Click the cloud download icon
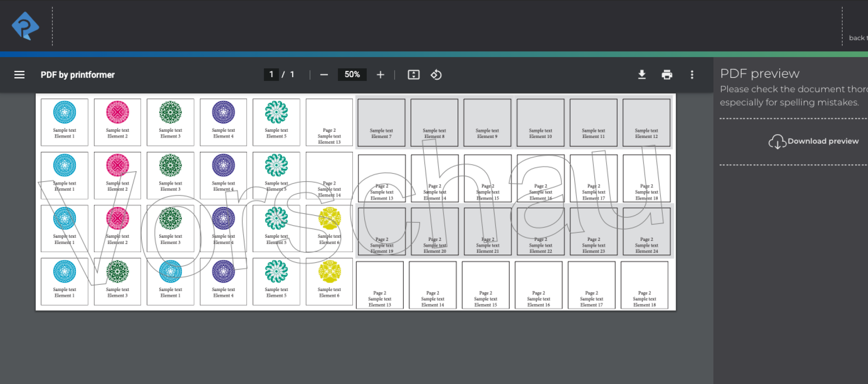 click(777, 142)
